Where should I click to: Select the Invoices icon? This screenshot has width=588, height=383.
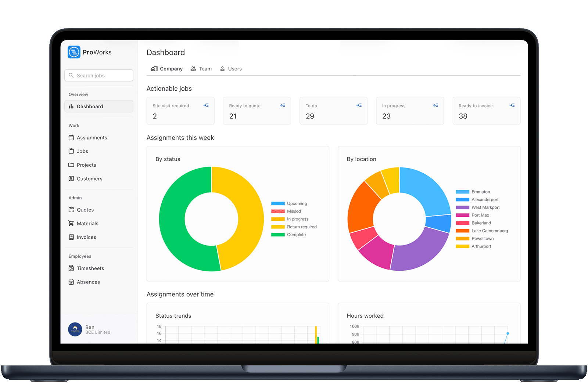(x=71, y=237)
